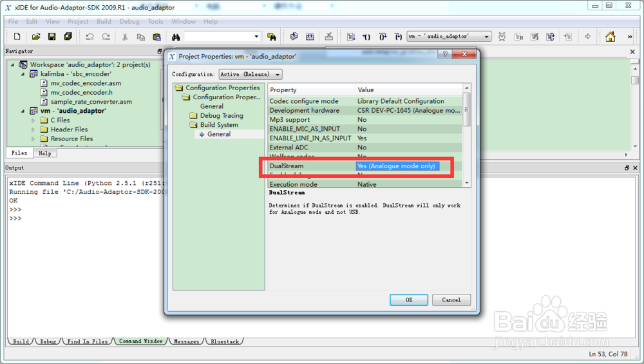The image size is (644, 364).
Task: Click the DualStream value field
Action: pyautogui.click(x=397, y=166)
